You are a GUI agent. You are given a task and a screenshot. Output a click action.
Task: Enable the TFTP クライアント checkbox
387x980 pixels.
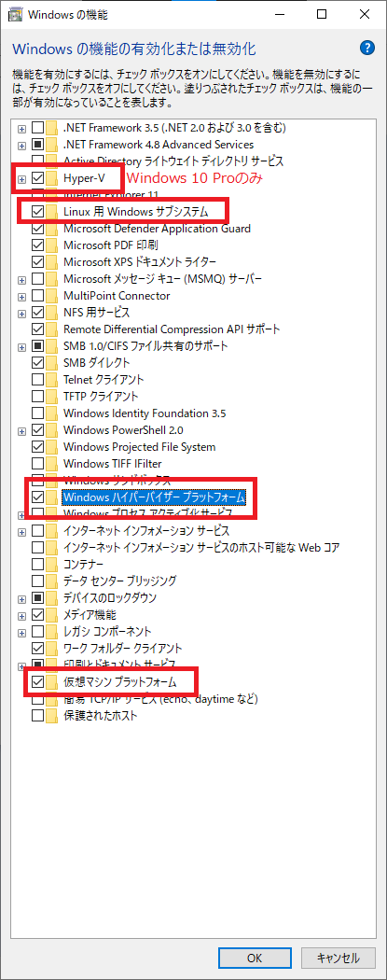[37, 397]
